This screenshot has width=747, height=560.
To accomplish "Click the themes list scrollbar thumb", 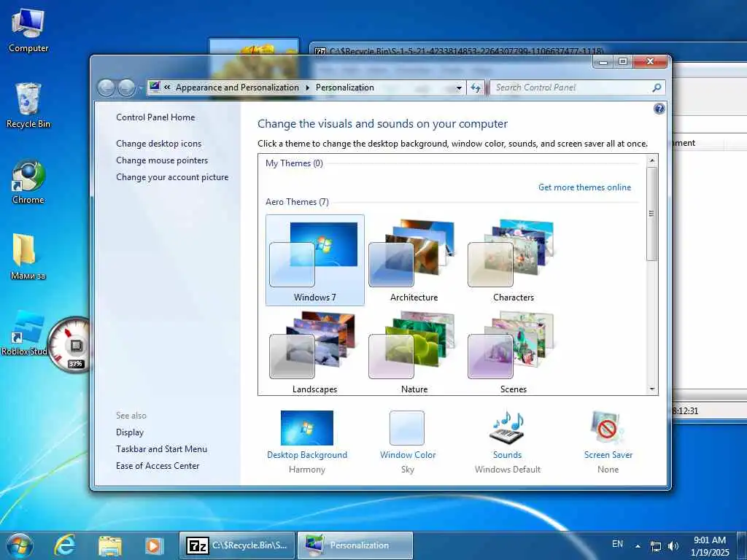I will [651, 214].
